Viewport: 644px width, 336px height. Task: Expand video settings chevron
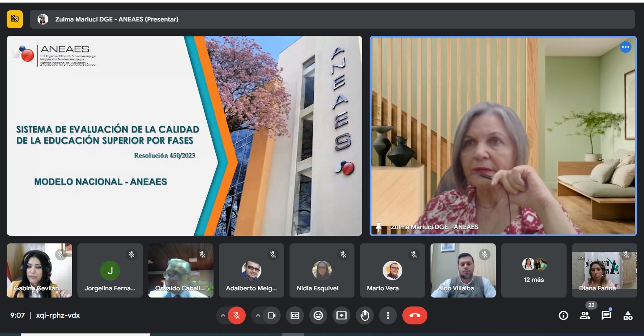pos(258,315)
